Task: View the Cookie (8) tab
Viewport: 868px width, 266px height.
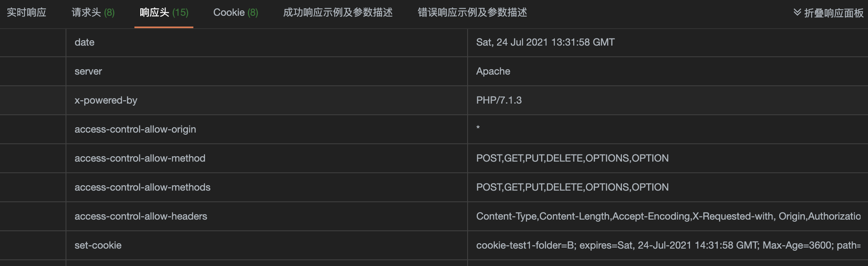Action: (x=235, y=13)
